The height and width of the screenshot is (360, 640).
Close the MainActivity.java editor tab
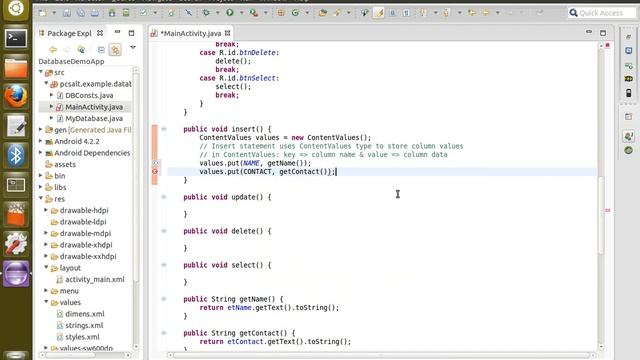[x=227, y=33]
